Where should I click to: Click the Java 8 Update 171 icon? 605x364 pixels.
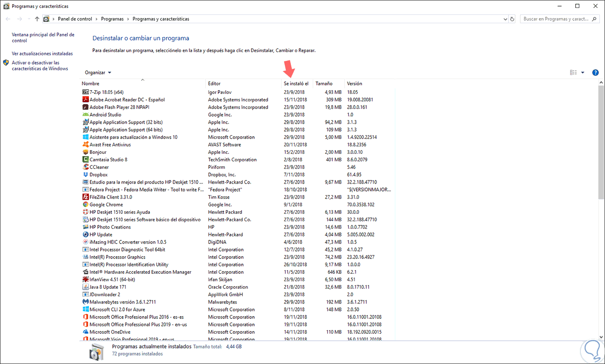tap(86, 287)
